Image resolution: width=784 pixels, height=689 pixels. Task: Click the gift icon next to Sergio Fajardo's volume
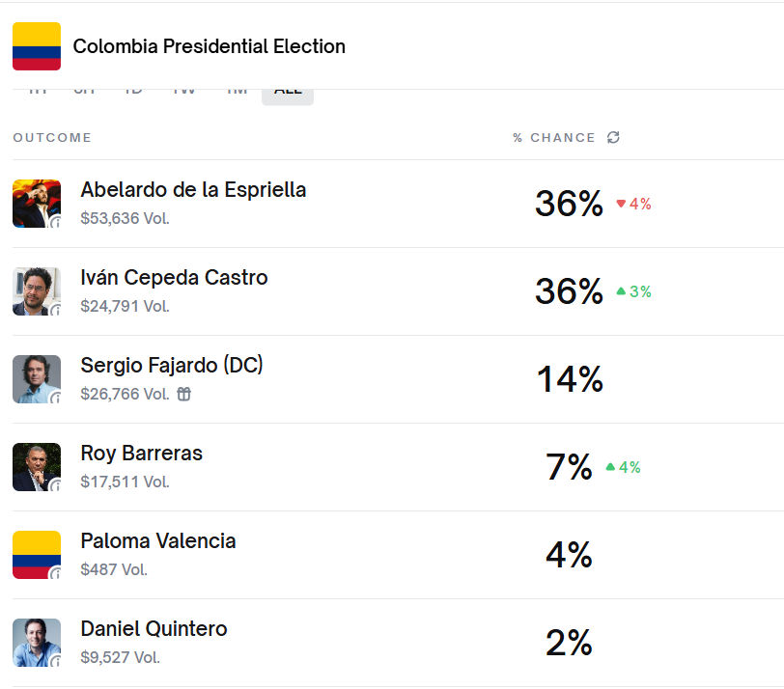[x=183, y=394]
